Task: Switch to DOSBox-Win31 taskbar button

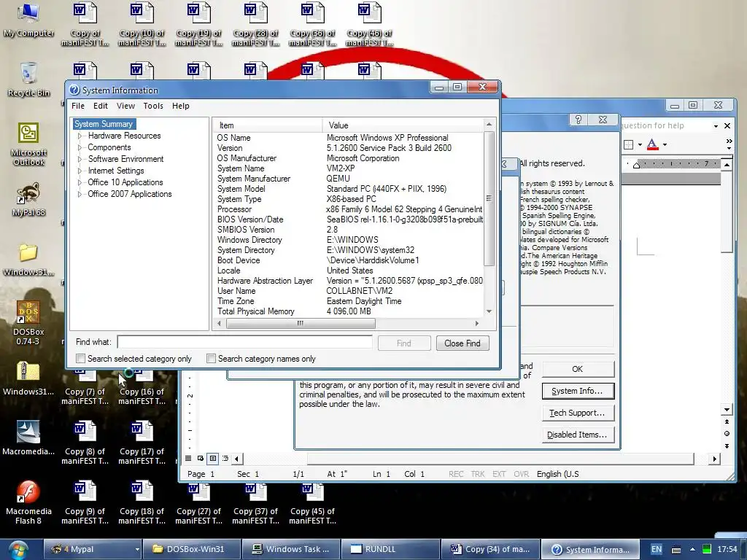Action: click(191, 549)
